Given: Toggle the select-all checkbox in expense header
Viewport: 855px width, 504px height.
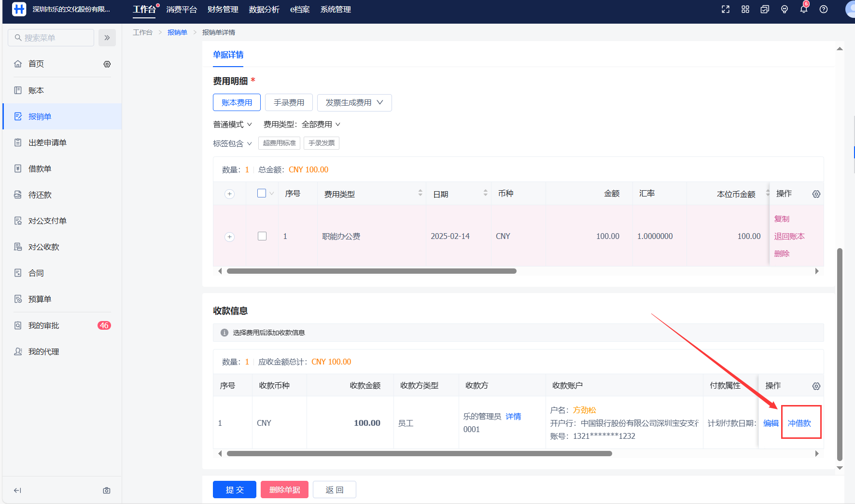Looking at the screenshot, I should 262,194.
